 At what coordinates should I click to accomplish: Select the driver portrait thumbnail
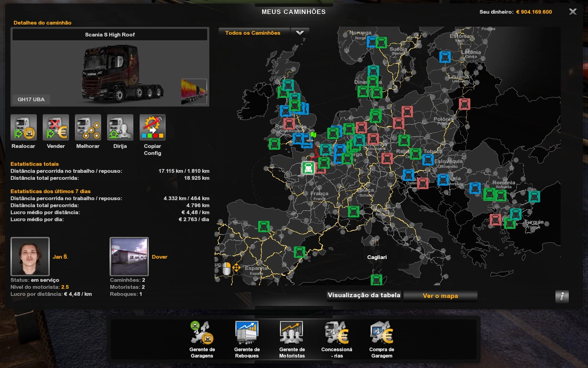click(x=30, y=257)
